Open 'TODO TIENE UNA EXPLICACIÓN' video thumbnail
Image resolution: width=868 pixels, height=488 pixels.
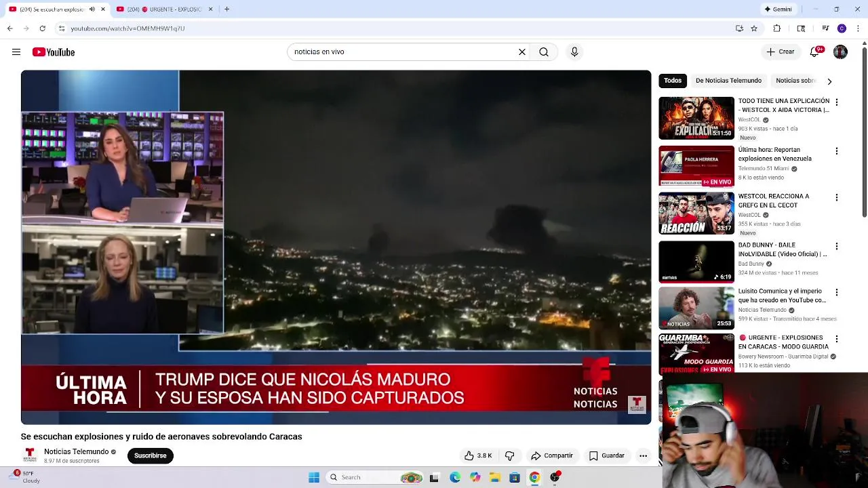point(696,118)
